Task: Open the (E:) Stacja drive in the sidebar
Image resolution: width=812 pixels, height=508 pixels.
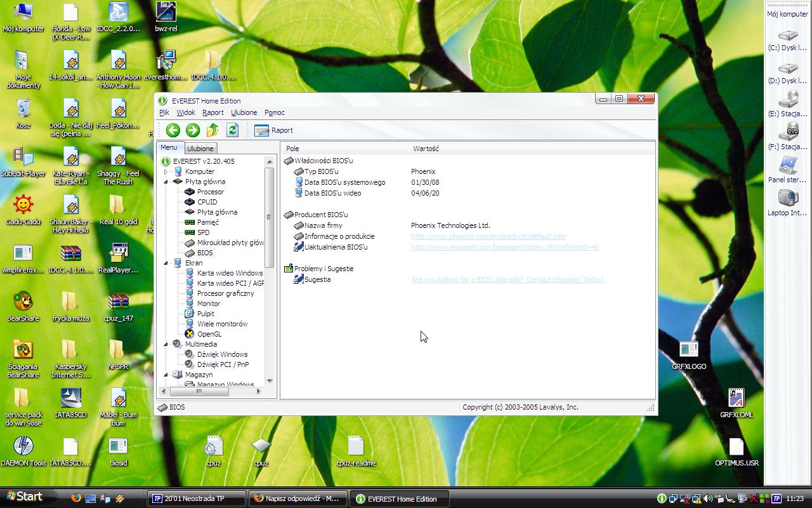Action: pyautogui.click(x=787, y=104)
